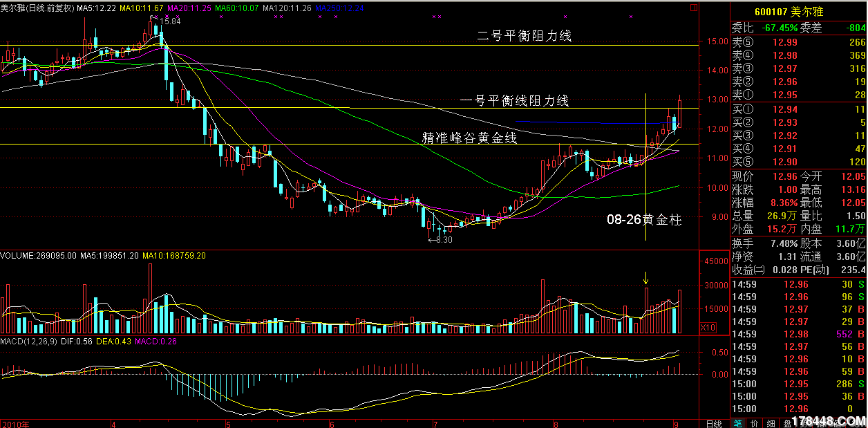Open the 笔 tick-by-tick tab
868x428 pixels.
[737, 422]
